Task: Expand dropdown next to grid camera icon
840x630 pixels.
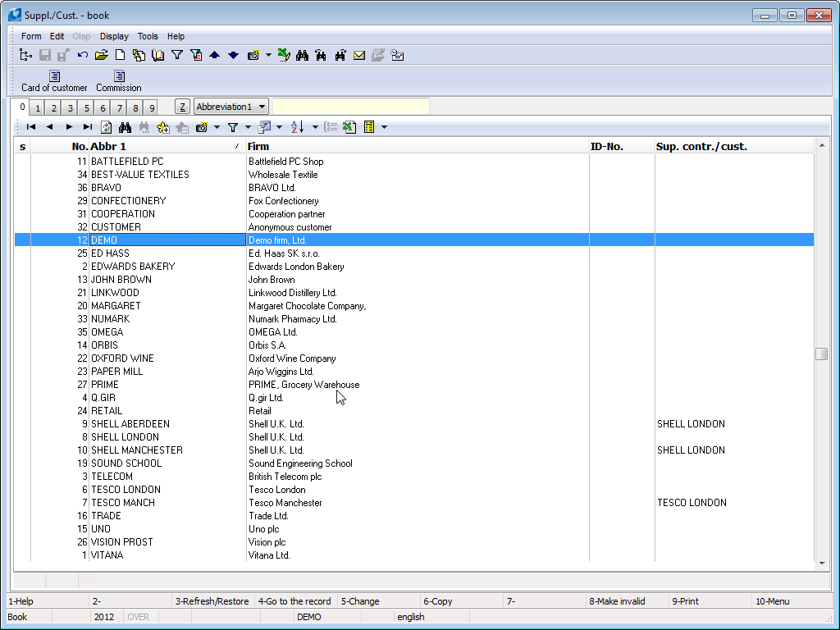Action: pos(217,127)
